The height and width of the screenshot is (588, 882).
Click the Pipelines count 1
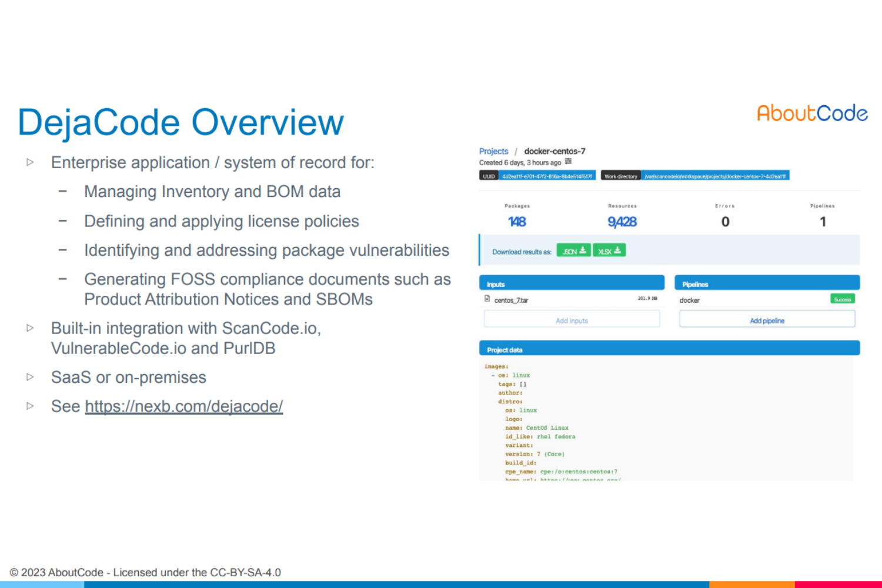pos(823,222)
